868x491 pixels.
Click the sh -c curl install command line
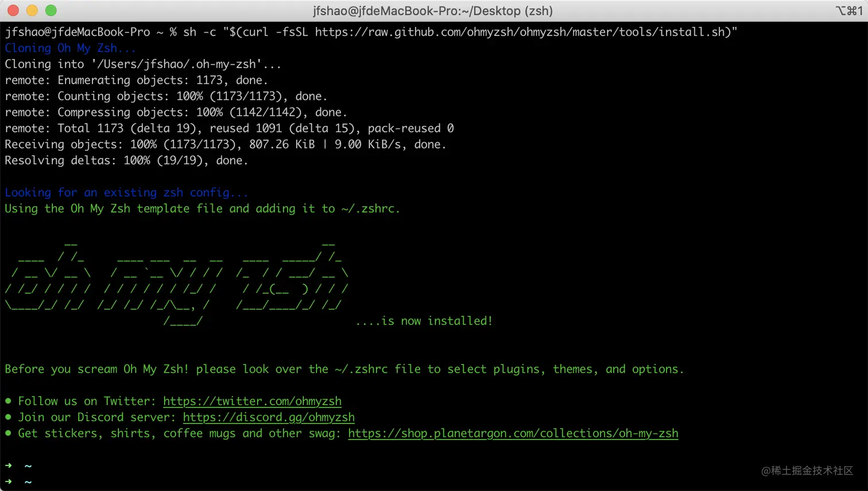tap(371, 32)
